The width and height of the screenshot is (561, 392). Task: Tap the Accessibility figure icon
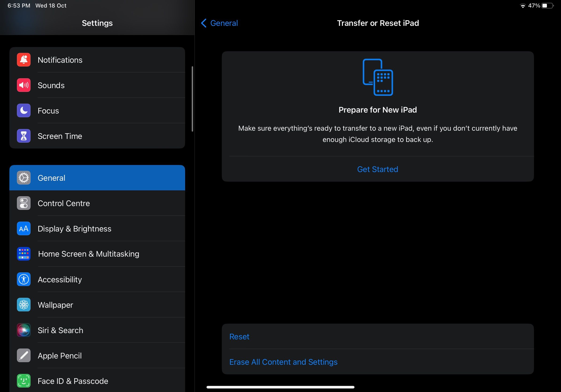24,279
